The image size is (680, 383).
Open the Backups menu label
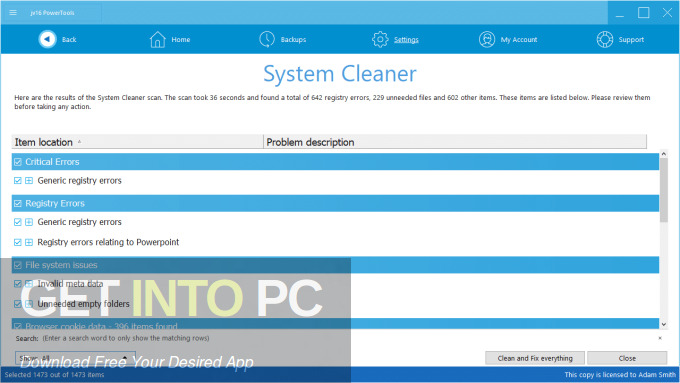[293, 39]
